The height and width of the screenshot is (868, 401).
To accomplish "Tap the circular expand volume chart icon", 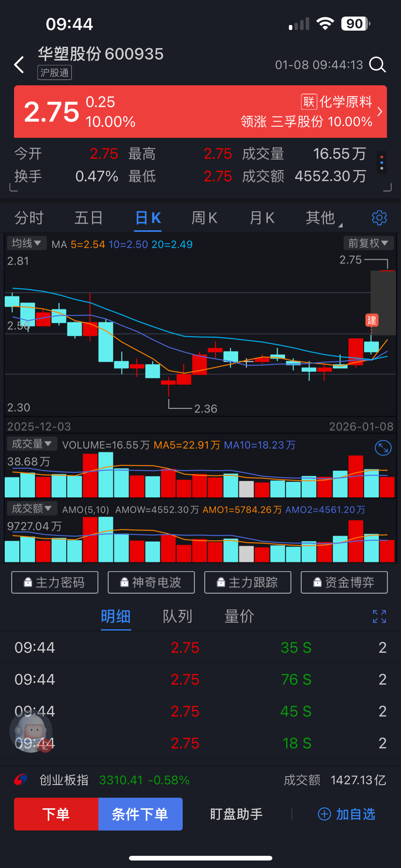I will pyautogui.click(x=383, y=448).
